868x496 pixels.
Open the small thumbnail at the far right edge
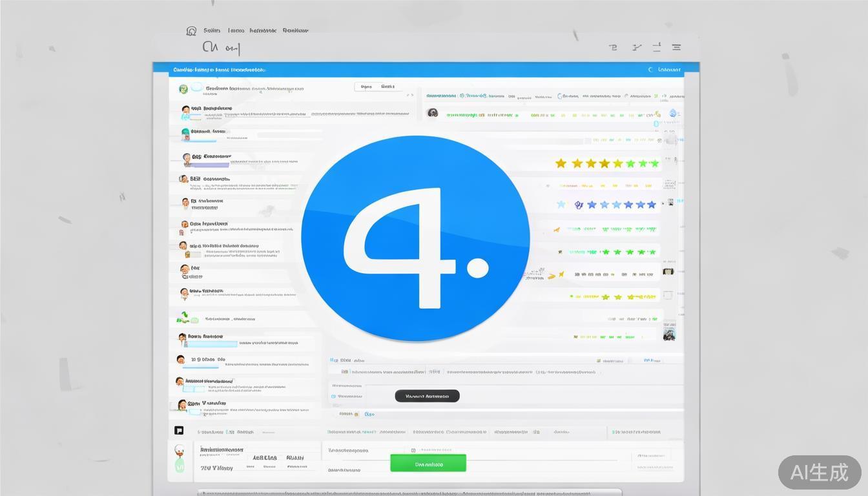[668, 334]
